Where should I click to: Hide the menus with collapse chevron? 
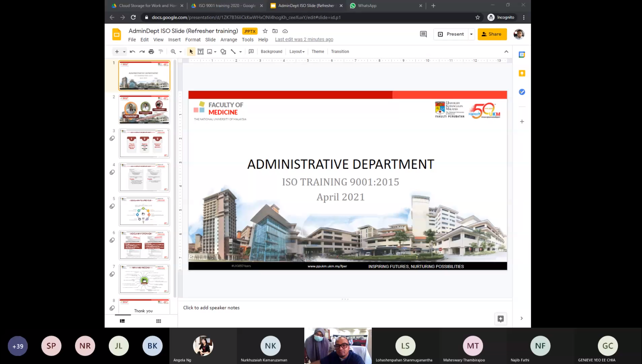coord(506,52)
